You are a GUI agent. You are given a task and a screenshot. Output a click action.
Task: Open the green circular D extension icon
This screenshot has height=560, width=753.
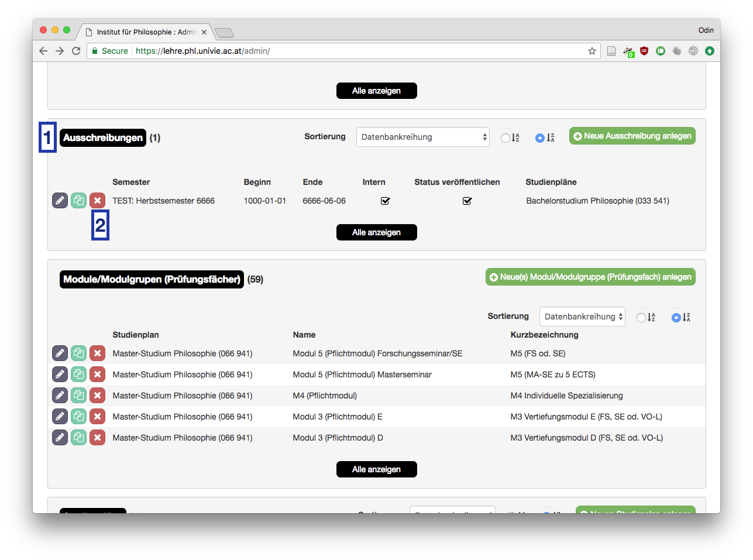(x=661, y=51)
